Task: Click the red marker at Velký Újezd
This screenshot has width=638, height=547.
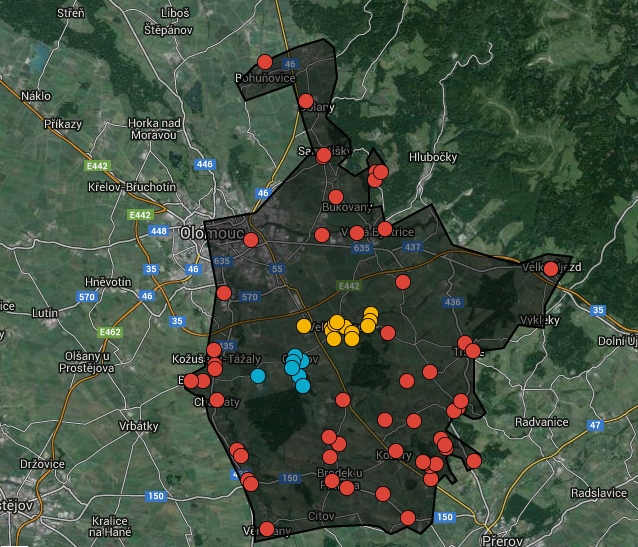Action: [x=551, y=268]
